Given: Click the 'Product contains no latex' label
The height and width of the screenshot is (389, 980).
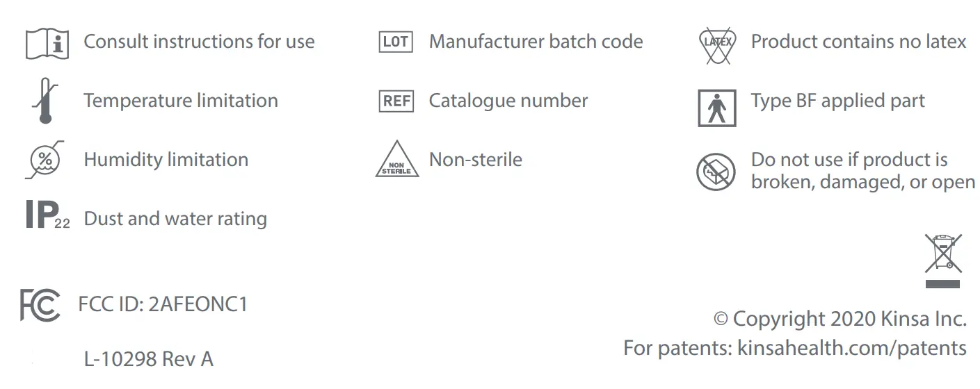Looking at the screenshot, I should coord(858,42).
